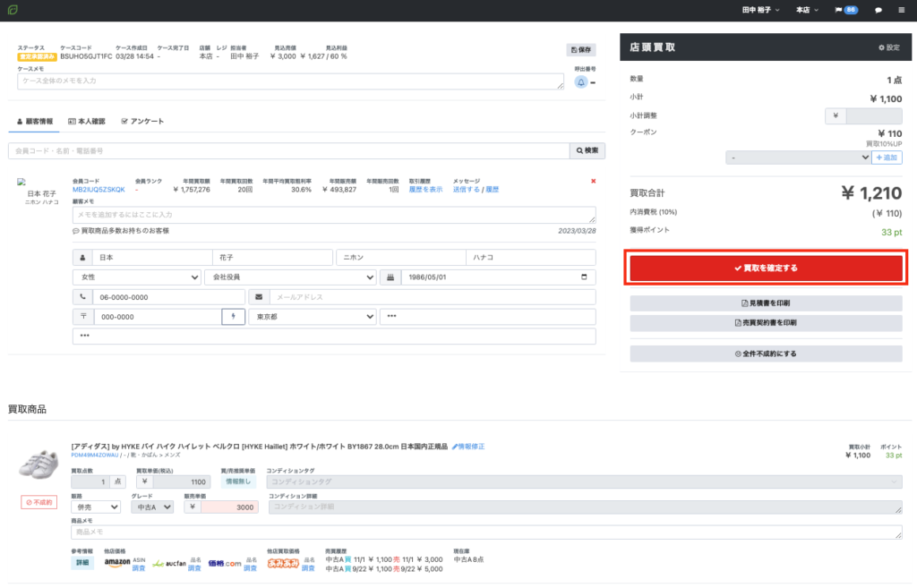Expand the 女性 gender dropdown
917x588 pixels.
tap(136, 277)
